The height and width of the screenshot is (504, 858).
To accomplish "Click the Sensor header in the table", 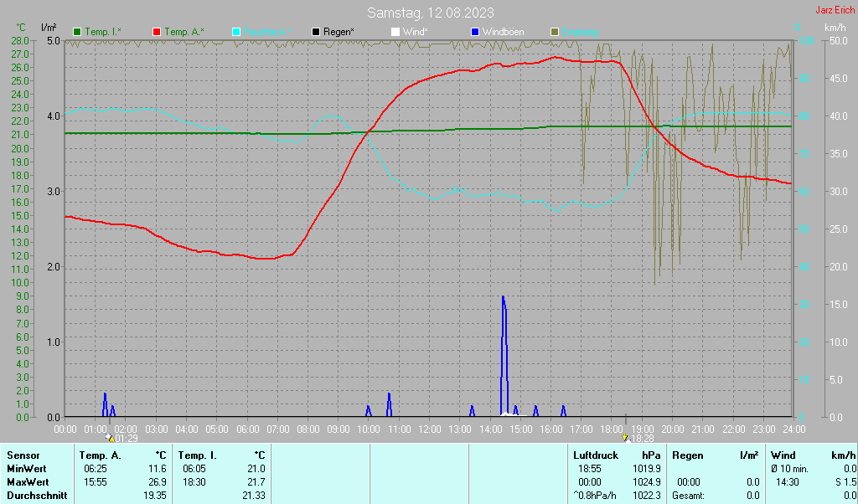I will pos(23,455).
